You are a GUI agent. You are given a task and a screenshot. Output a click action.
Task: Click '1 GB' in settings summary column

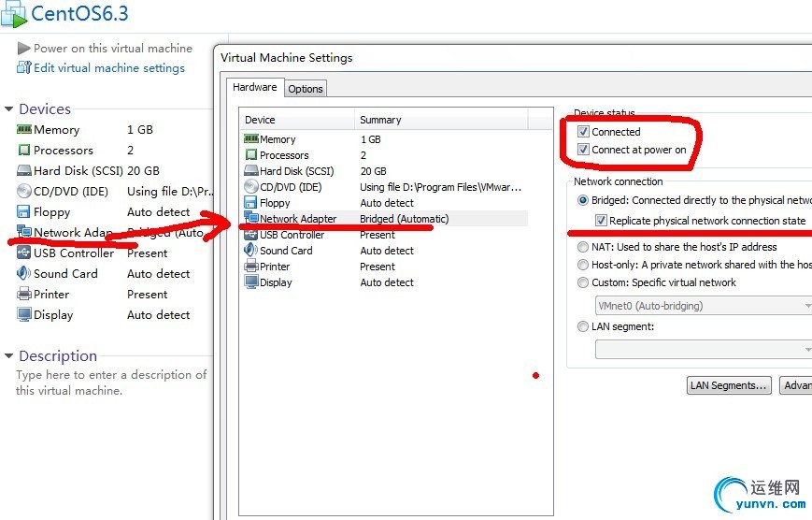click(x=371, y=139)
